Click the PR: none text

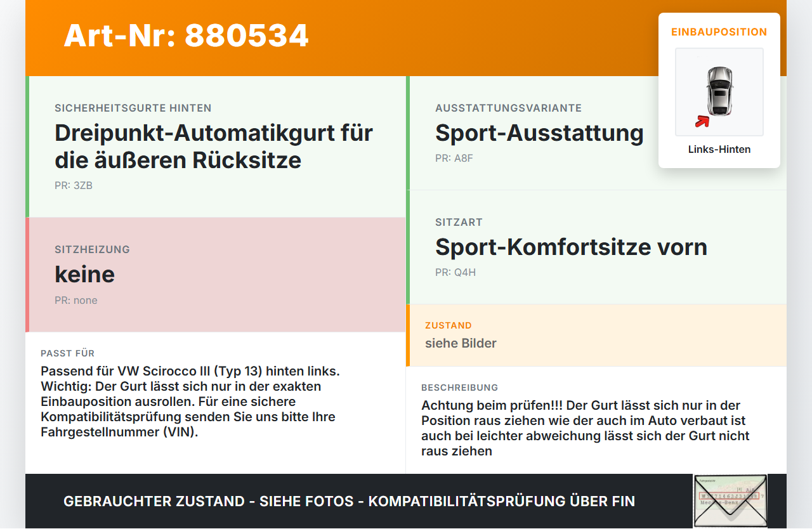click(76, 301)
